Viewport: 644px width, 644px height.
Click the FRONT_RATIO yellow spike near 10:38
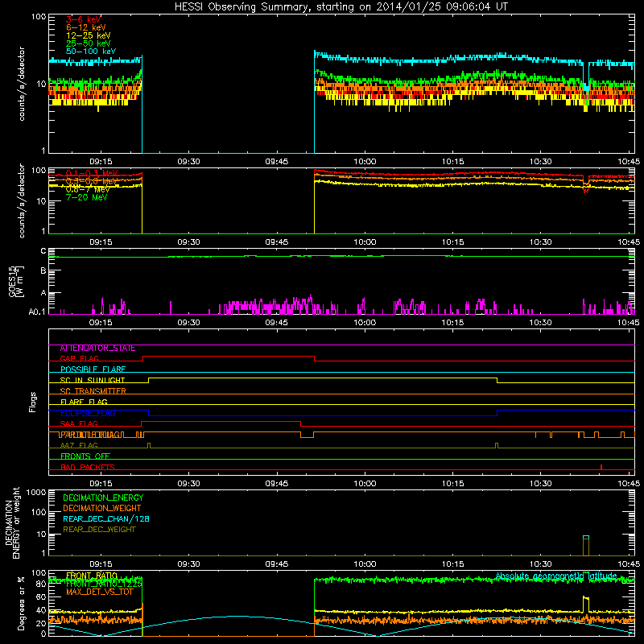pyautogui.click(x=586, y=604)
